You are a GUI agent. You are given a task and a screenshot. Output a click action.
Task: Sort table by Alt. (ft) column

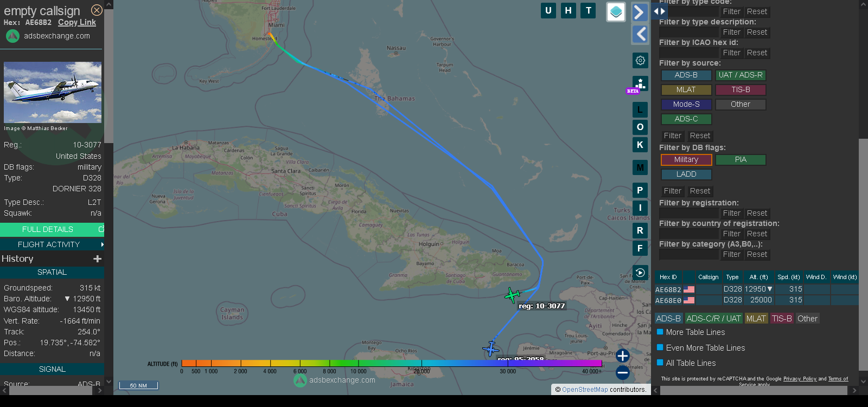[759, 277]
